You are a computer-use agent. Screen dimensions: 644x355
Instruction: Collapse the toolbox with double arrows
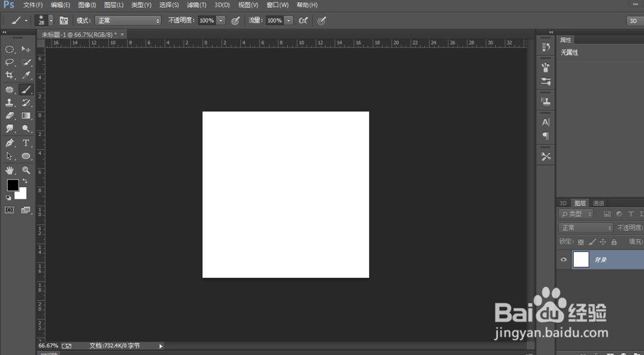[x=4, y=32]
